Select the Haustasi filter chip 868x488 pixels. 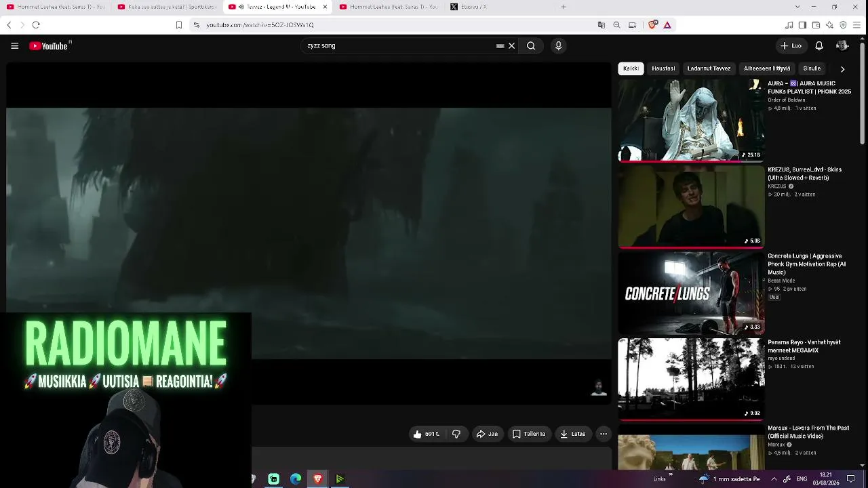coord(663,68)
